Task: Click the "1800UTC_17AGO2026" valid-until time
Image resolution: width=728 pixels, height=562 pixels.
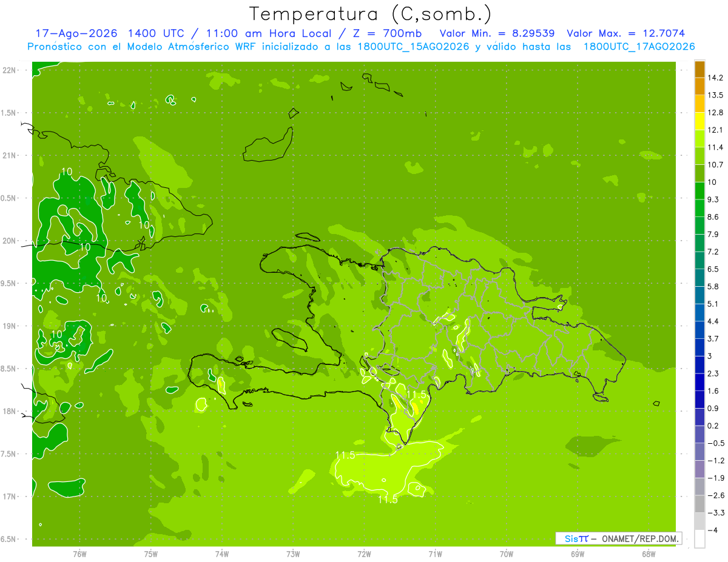Action: 639,47
